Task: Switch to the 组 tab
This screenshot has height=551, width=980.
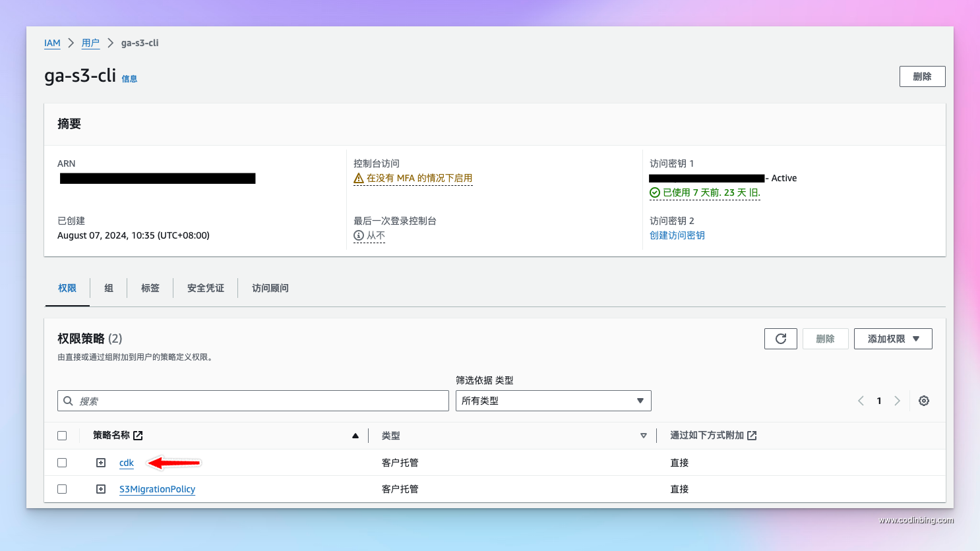Action: [109, 288]
